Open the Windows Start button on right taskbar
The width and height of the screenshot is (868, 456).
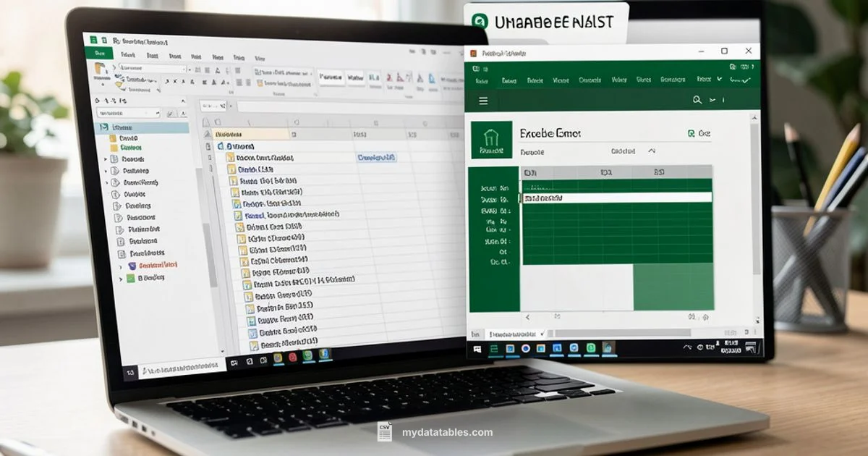477,349
